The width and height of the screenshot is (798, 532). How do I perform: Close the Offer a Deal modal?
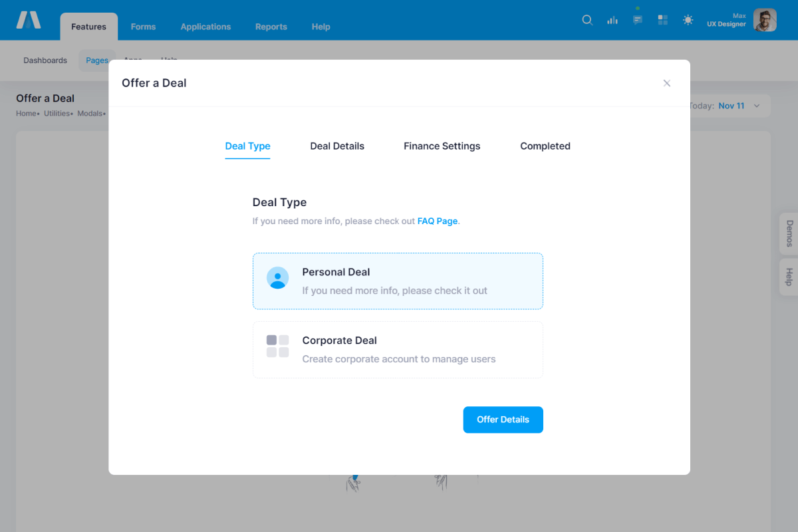(x=667, y=83)
